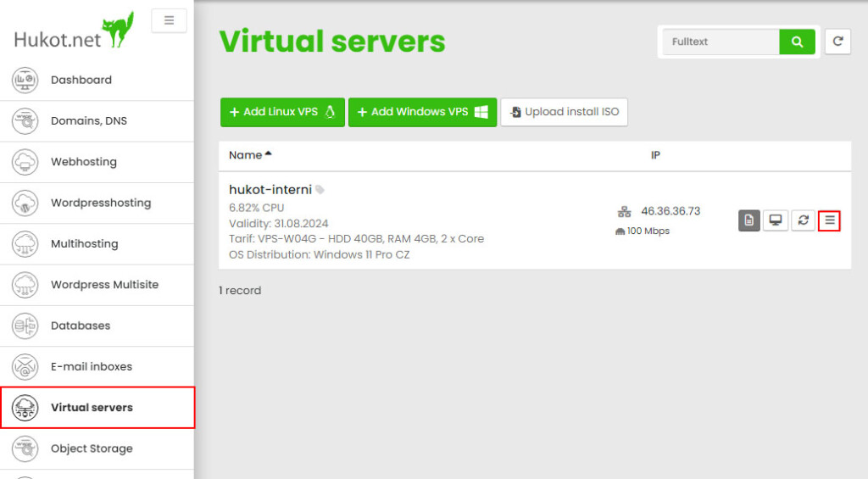Add a new Linux VPS
The image size is (868, 479).
pos(282,113)
